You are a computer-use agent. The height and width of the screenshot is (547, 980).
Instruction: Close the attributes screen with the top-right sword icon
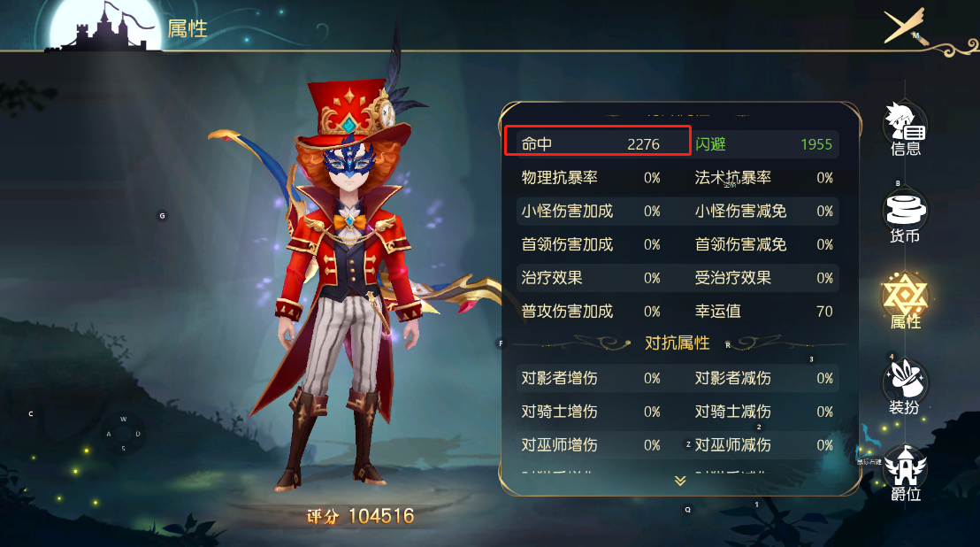pyautogui.click(x=905, y=27)
